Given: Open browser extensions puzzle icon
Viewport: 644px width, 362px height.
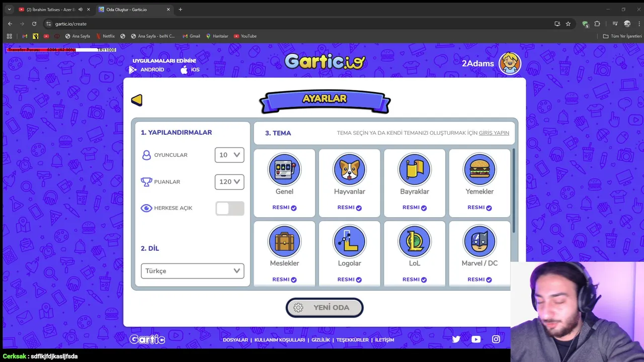Looking at the screenshot, I should (x=597, y=24).
